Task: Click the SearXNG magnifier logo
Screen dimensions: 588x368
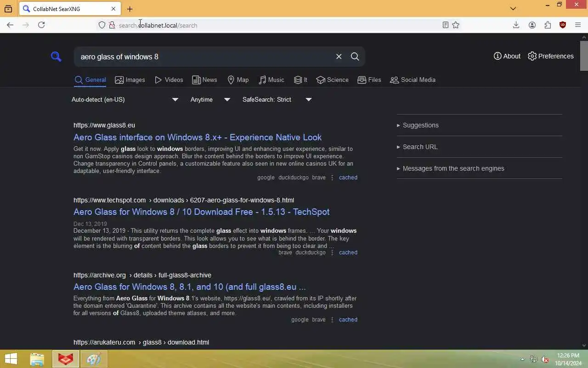Action: (x=56, y=57)
